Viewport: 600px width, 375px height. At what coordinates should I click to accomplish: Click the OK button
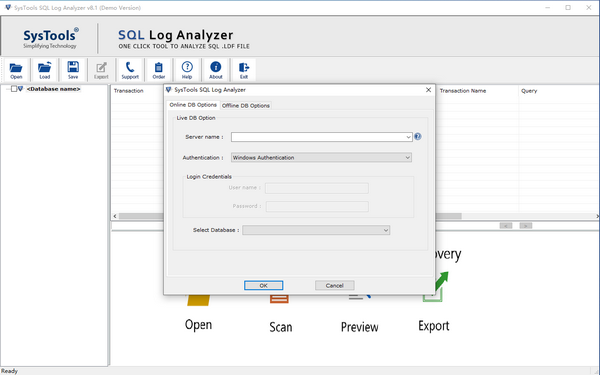click(x=264, y=285)
